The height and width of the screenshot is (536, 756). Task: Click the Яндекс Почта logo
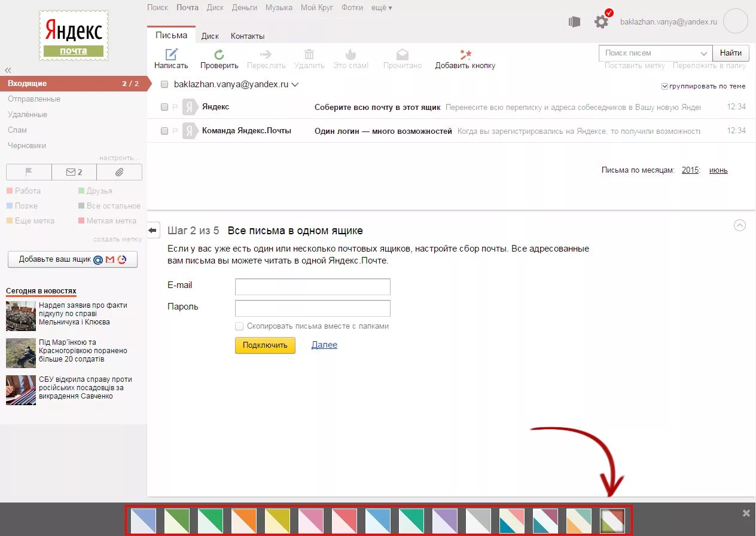coord(74,35)
